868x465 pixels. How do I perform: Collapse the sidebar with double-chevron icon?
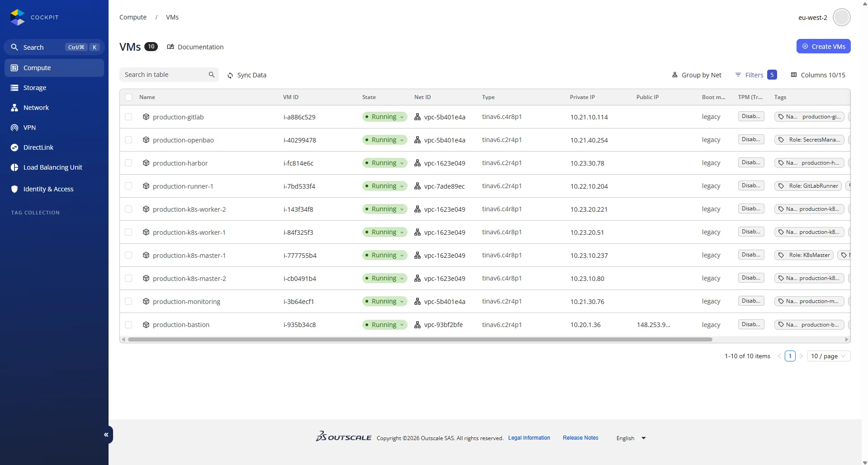coord(106,435)
